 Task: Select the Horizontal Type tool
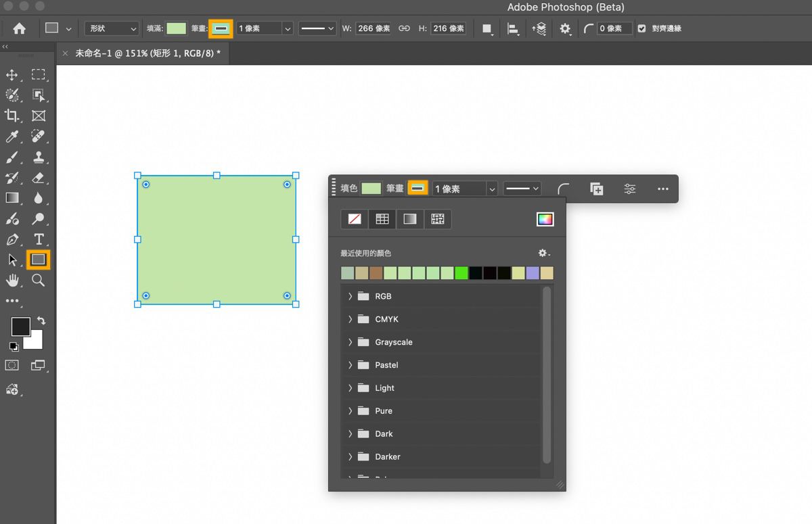point(39,239)
